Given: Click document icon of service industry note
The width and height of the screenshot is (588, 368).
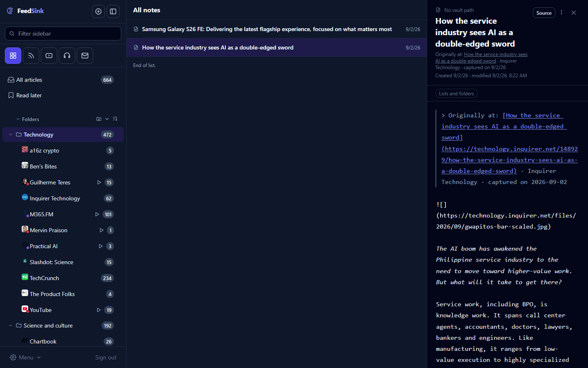Looking at the screenshot, I should [136, 47].
